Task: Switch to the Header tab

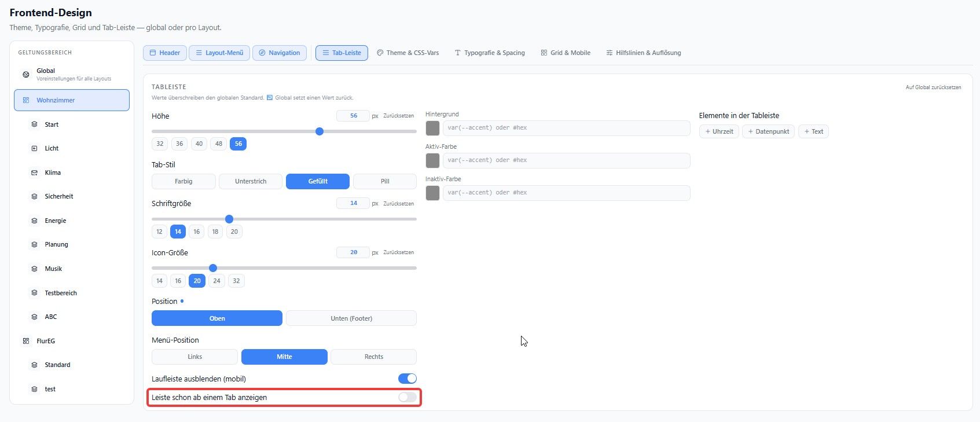Action: point(165,53)
